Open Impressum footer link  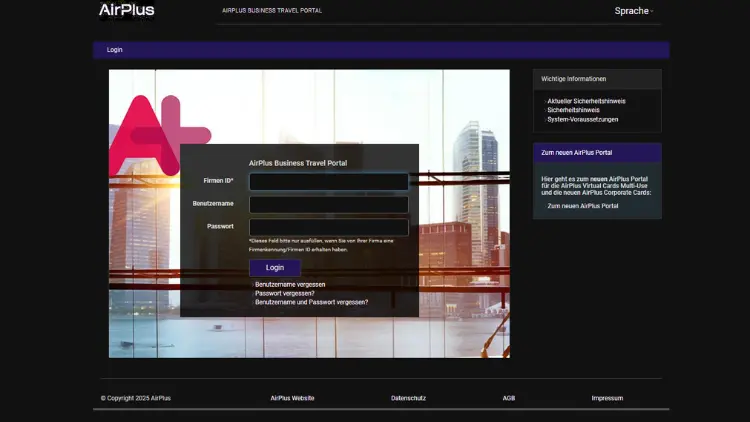[607, 398]
